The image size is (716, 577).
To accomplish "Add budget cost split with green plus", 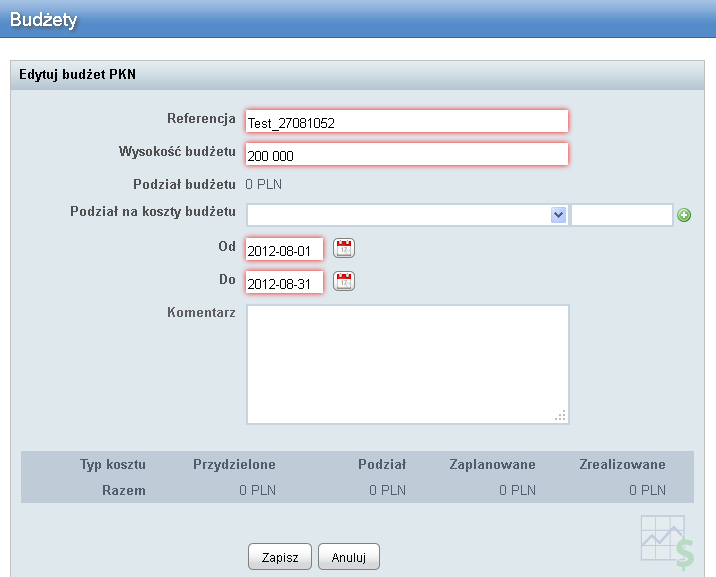I will click(684, 215).
